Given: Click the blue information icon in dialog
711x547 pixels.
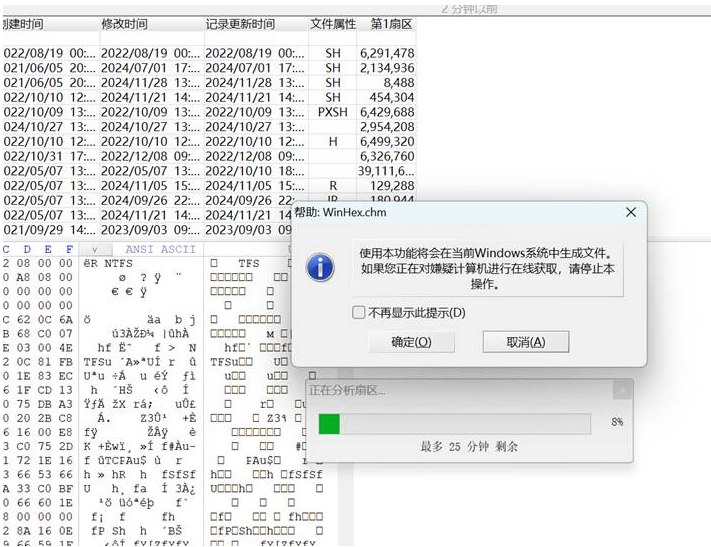Looking at the screenshot, I should tap(321, 267).
